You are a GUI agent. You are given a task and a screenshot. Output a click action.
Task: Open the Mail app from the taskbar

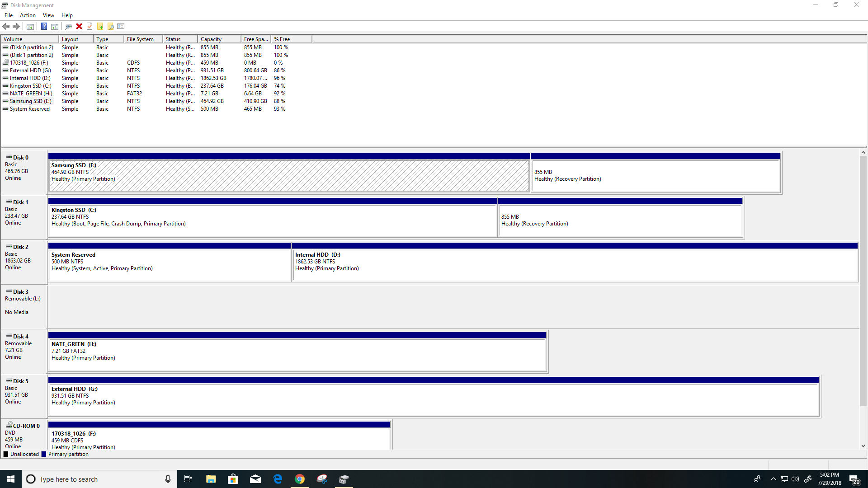coord(255,479)
